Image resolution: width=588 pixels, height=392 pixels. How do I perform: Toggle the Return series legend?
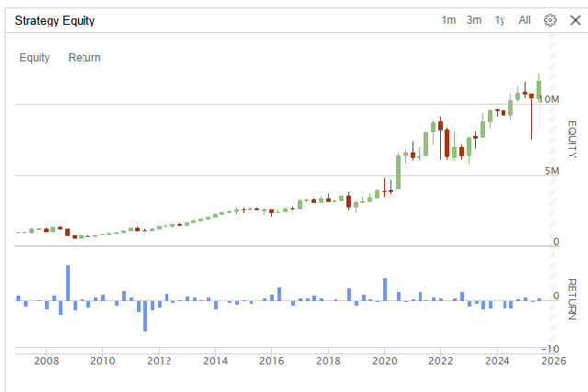point(85,58)
